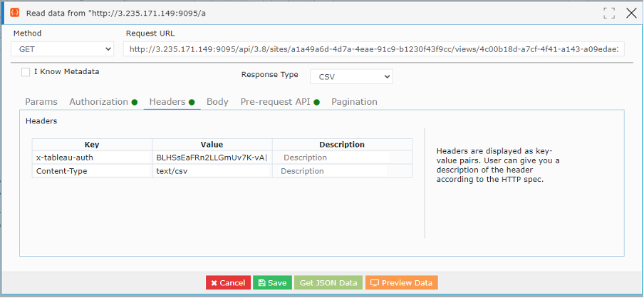Click the x-tableau-auth value field
Screen dimensions: 644x298
click(212, 158)
